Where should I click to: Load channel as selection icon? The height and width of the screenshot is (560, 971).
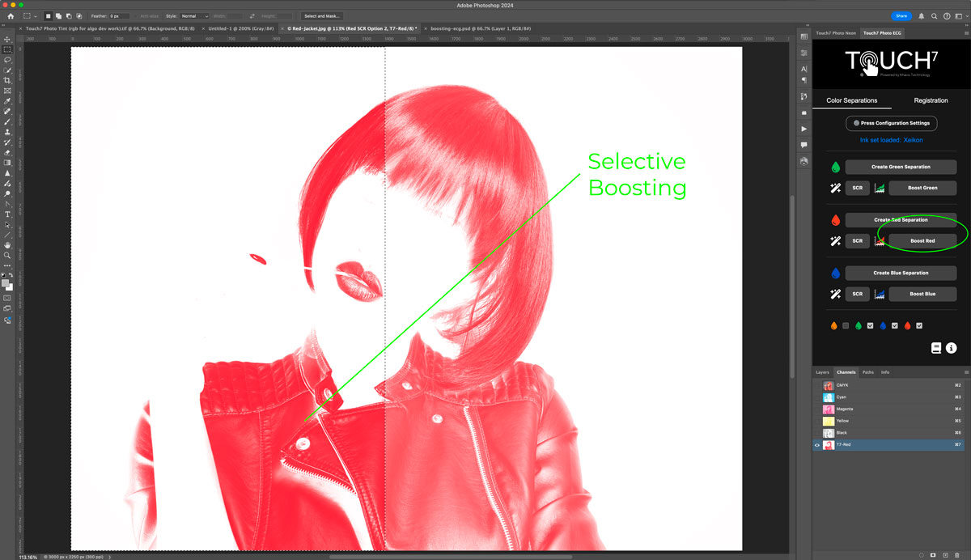pyautogui.click(x=921, y=554)
